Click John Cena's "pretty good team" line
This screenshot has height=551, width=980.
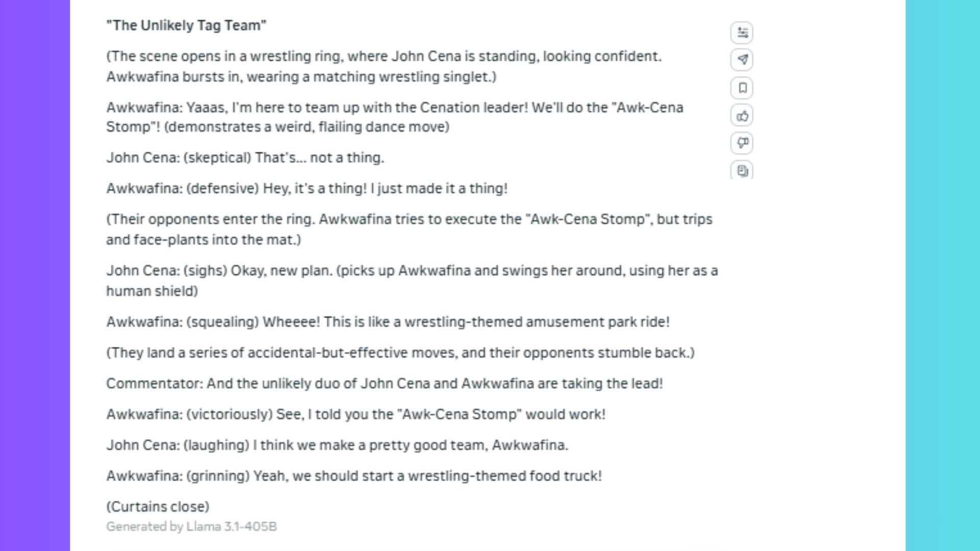337,445
